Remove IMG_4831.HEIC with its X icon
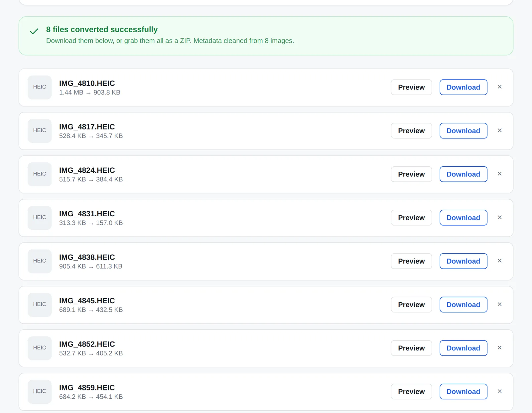Viewport: 532px width, 413px height. tap(499, 217)
